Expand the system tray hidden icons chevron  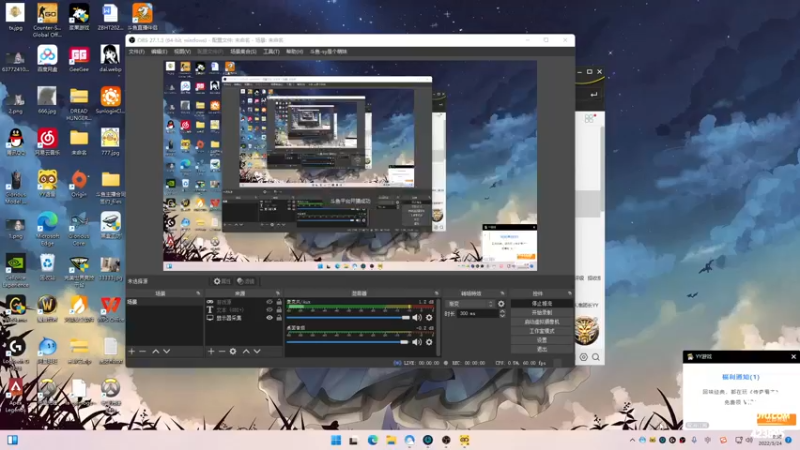pos(632,440)
